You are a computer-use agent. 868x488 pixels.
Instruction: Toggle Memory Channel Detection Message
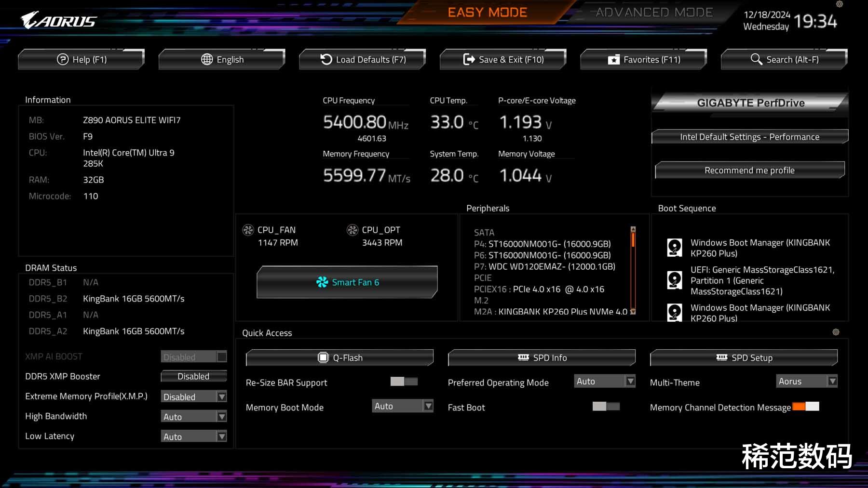click(805, 406)
